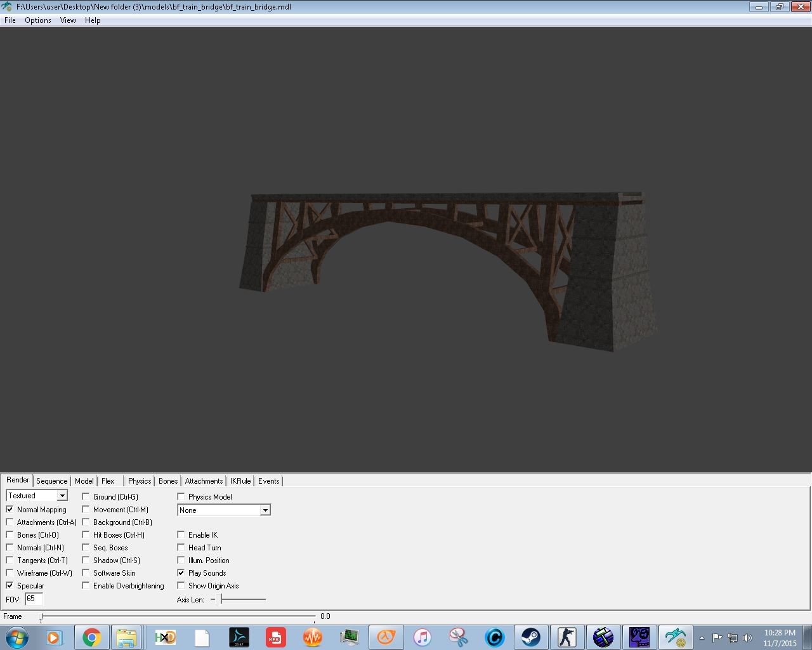
Task: Click the show hidden icons arrow in tray
Action: pos(702,637)
